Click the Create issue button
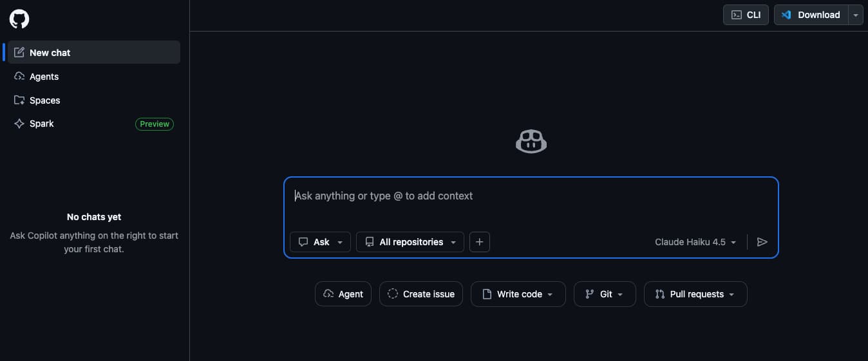868x361 pixels. click(x=421, y=294)
